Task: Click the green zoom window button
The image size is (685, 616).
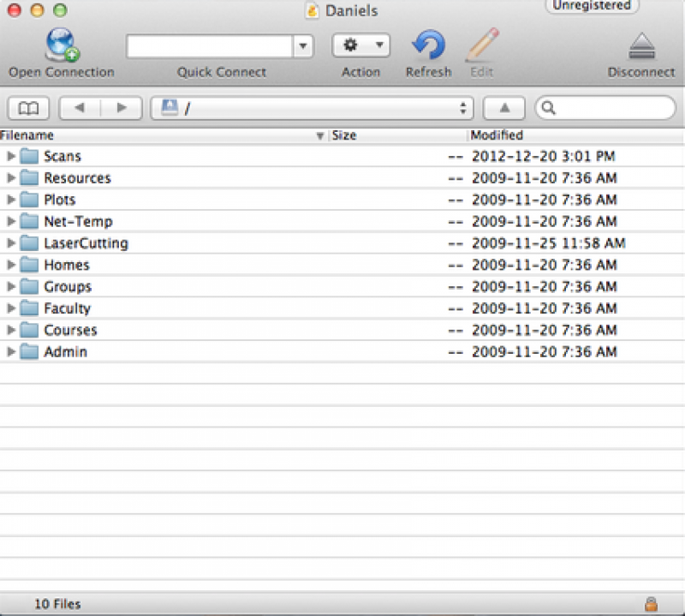Action: tap(60, 9)
